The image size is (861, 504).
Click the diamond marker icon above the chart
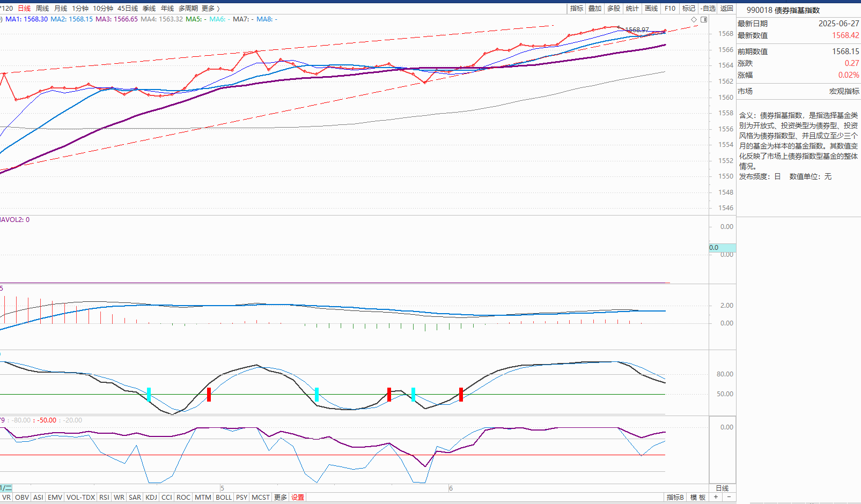[694, 19]
